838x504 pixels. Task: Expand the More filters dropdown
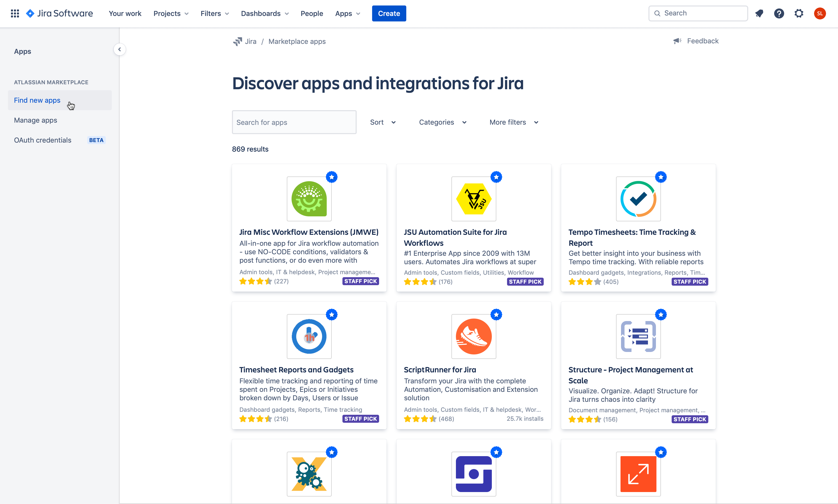coord(514,122)
